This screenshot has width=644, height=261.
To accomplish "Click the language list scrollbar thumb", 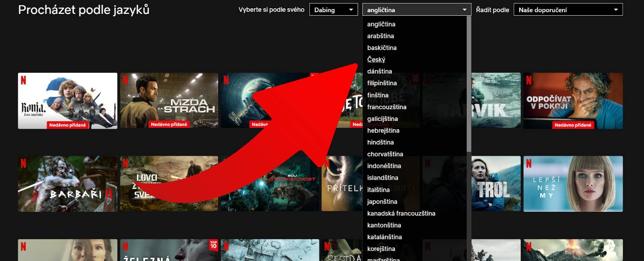I will pyautogui.click(x=469, y=84).
